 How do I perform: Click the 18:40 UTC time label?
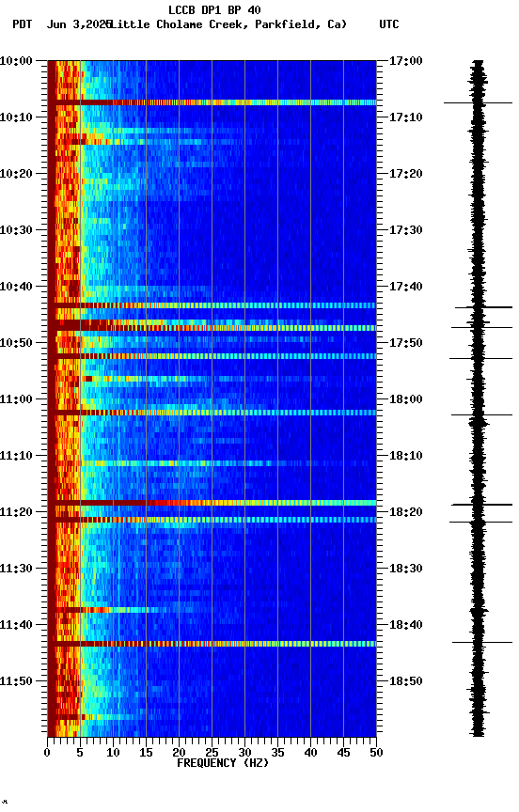(406, 625)
